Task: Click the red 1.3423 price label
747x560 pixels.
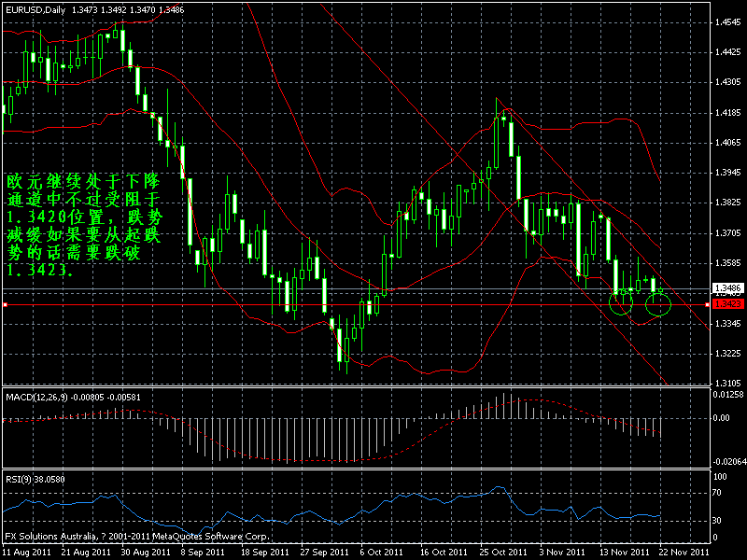Action: tap(728, 304)
